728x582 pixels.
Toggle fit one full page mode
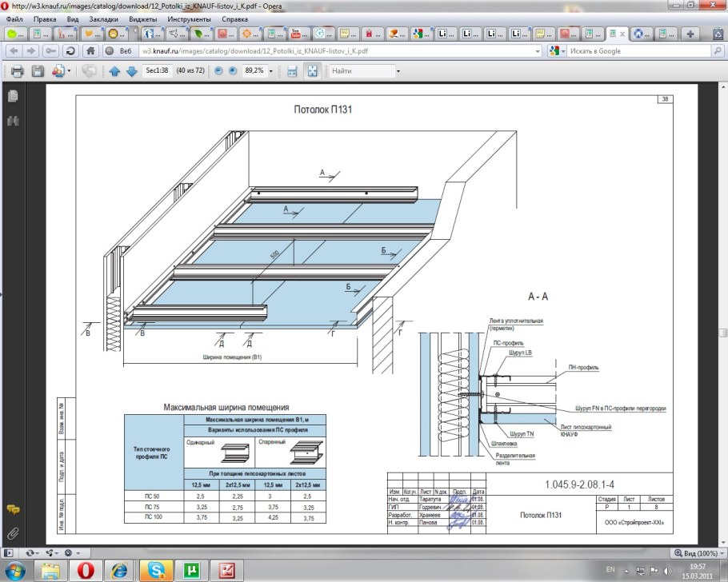311,71
